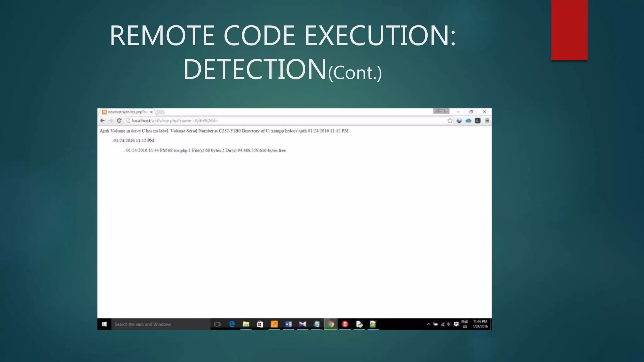Open a new tab next to rce.php tab
This screenshot has width=644, height=362.
(x=160, y=112)
